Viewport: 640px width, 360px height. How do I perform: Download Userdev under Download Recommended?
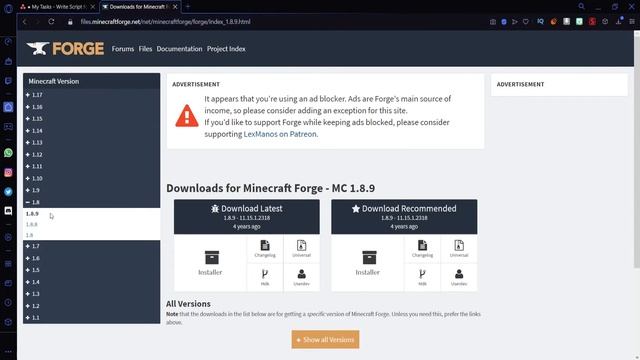pyautogui.click(x=459, y=277)
